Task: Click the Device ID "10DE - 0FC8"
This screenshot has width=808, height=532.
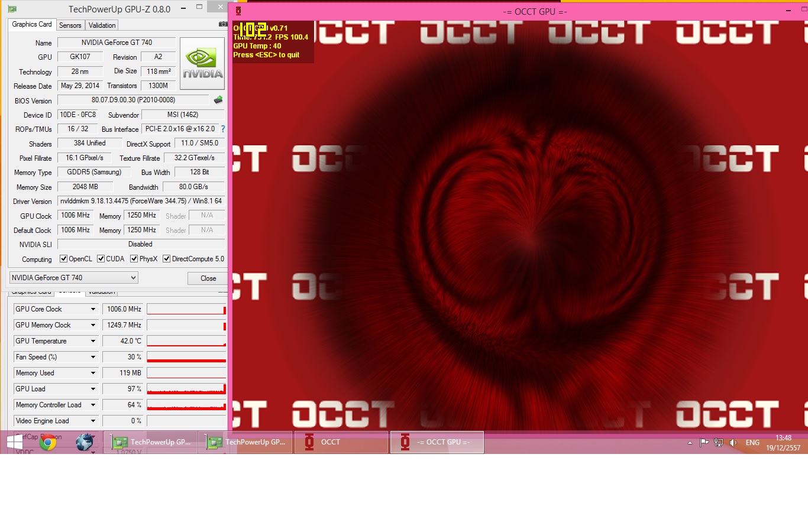Action: 77,115
